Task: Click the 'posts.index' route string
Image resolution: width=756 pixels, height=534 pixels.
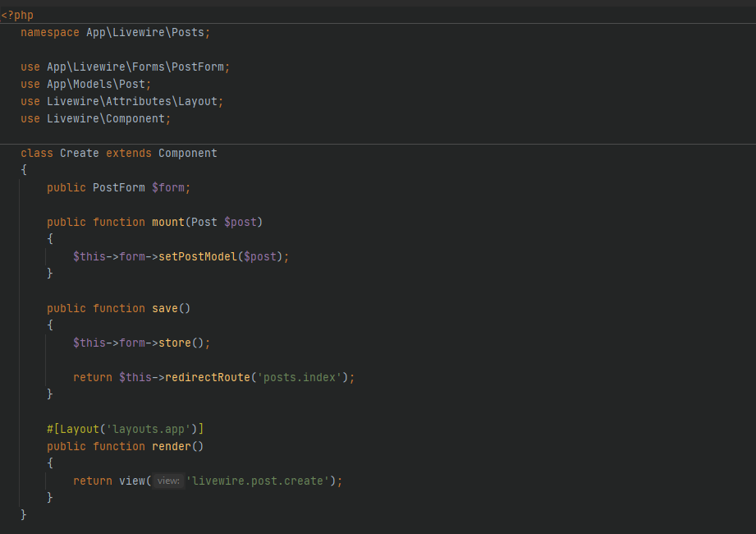Action: click(x=302, y=377)
